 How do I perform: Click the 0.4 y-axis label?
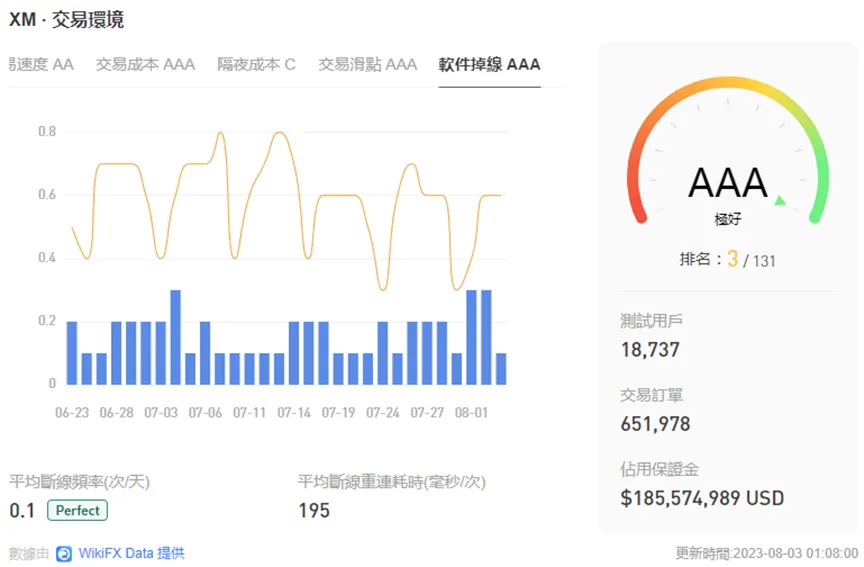(47, 258)
